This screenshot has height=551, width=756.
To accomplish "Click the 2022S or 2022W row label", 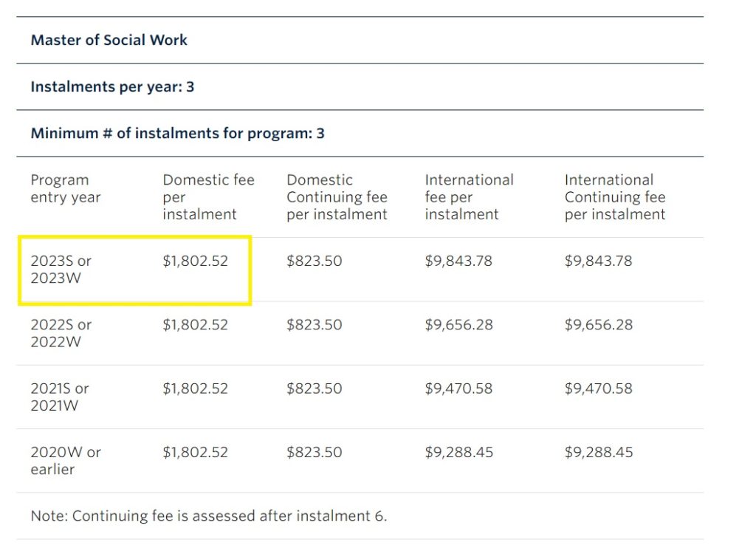I will (x=61, y=333).
